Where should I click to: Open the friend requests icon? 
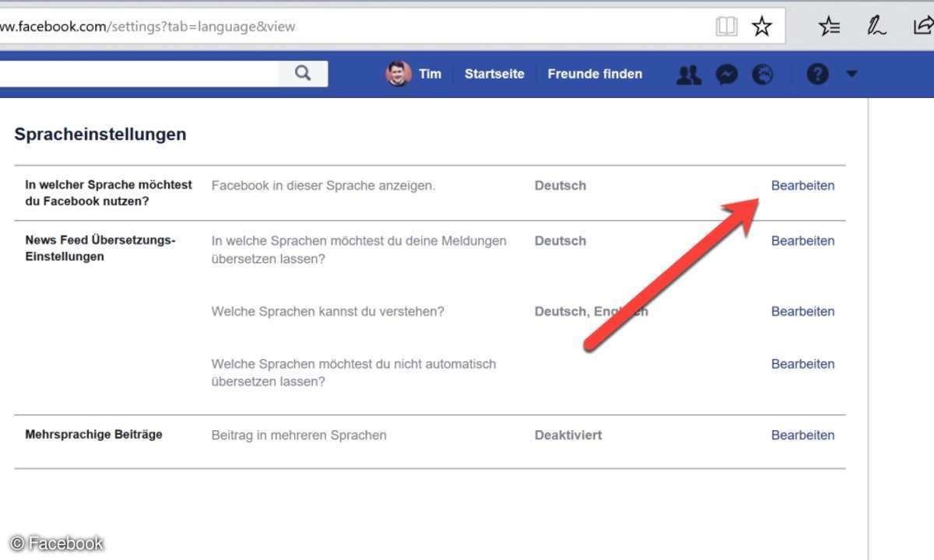tap(689, 75)
